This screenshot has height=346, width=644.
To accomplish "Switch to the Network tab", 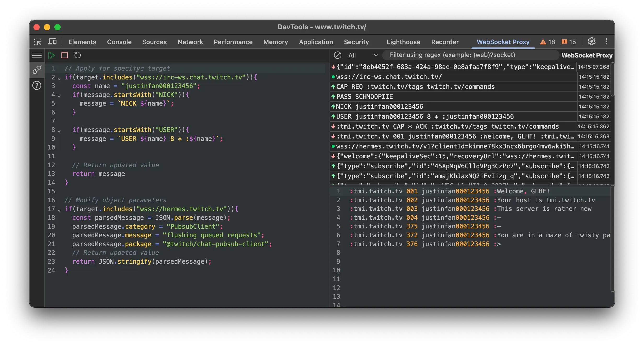I will (190, 42).
